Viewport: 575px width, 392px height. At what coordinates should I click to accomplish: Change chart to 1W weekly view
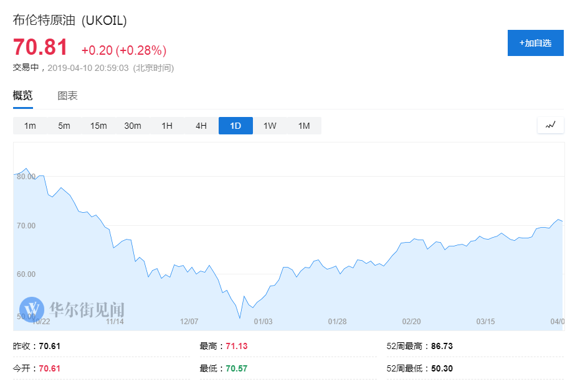(270, 126)
